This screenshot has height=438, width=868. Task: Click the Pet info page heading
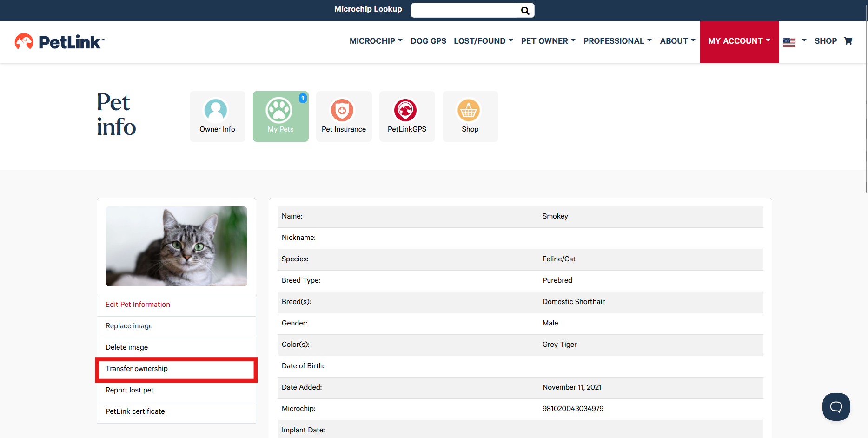116,114
